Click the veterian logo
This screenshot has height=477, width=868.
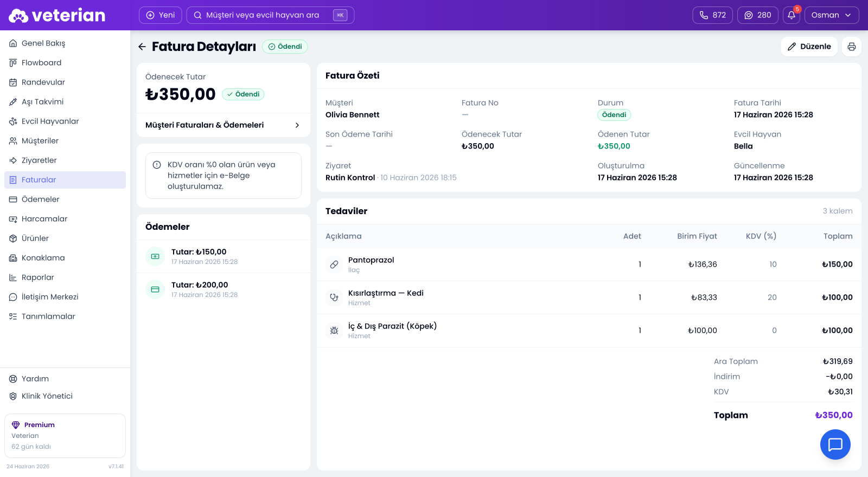pyautogui.click(x=57, y=15)
